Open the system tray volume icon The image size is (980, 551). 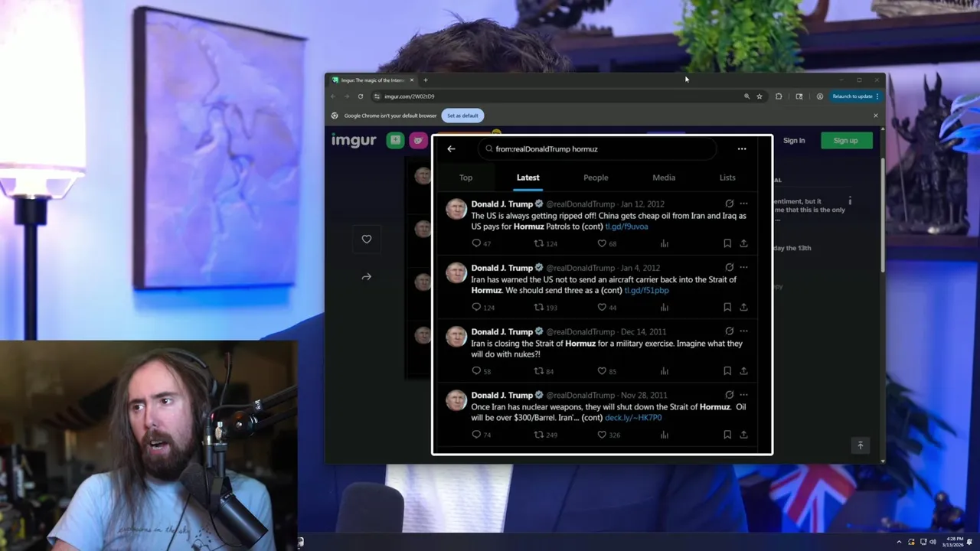933,542
